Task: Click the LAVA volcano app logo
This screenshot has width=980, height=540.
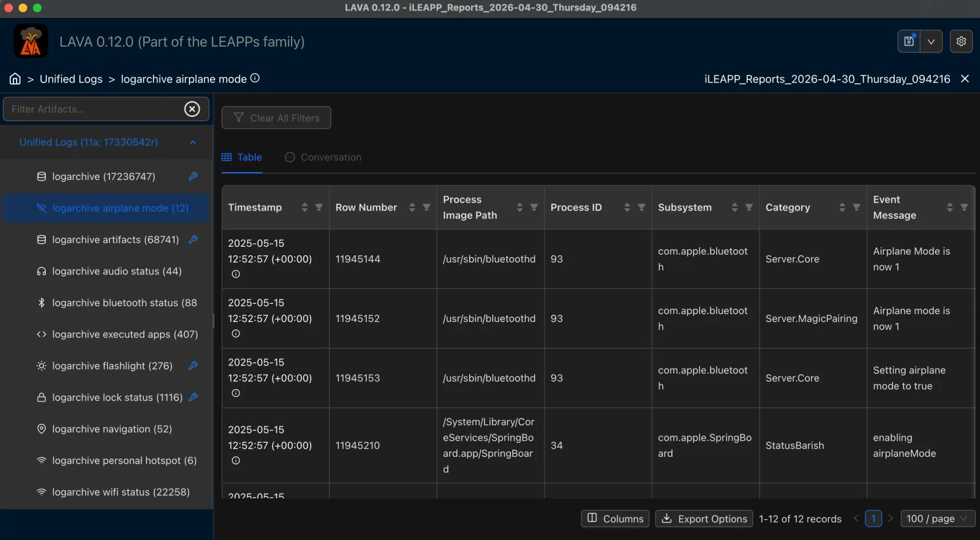Action: coord(31,42)
